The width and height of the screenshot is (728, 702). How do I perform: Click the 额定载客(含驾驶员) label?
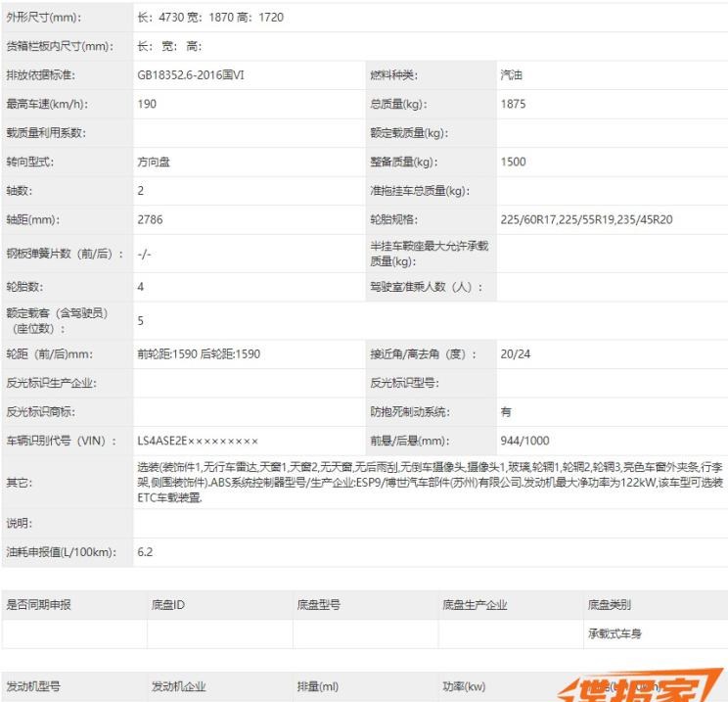point(57,320)
